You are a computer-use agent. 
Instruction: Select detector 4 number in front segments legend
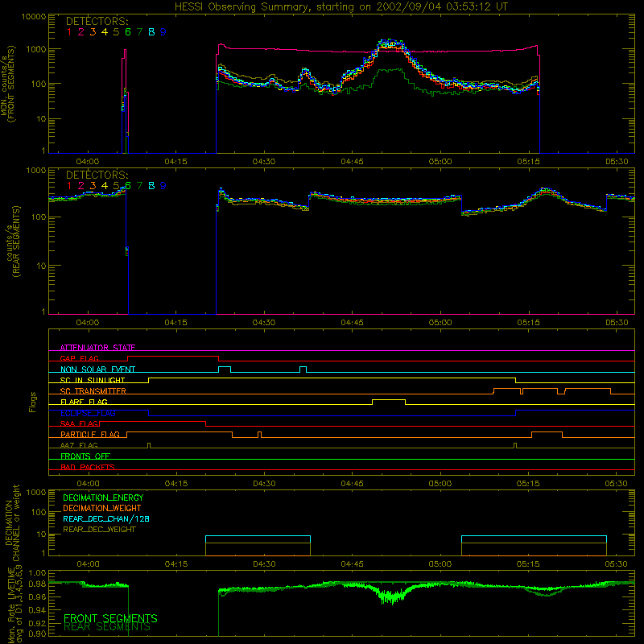(x=105, y=32)
